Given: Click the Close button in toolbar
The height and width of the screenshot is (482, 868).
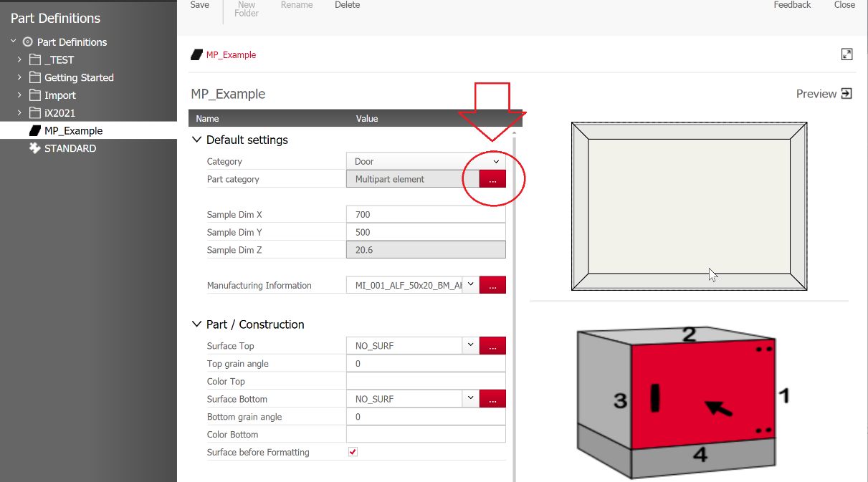Looking at the screenshot, I should coord(844,5).
